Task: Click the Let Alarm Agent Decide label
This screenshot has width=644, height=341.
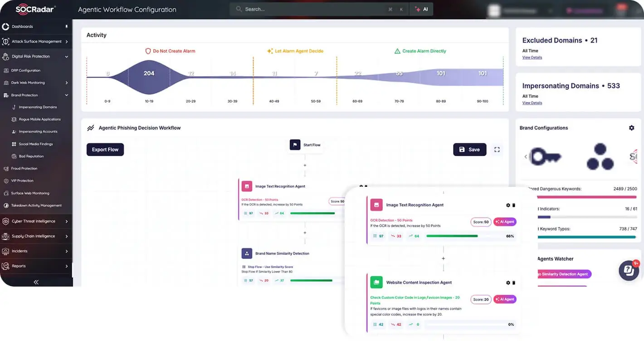Action: point(295,51)
